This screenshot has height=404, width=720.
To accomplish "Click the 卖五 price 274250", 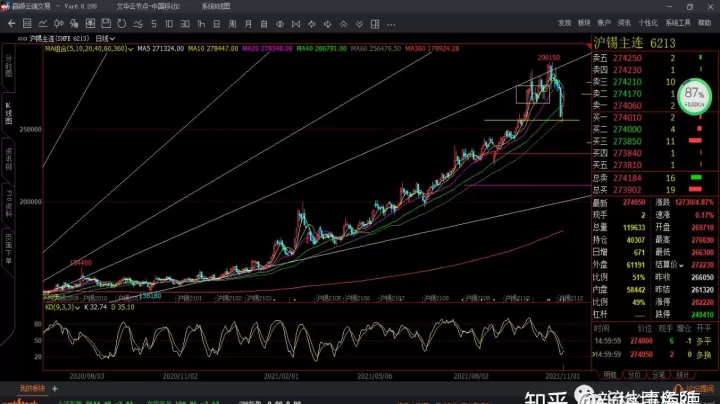I will (627, 58).
